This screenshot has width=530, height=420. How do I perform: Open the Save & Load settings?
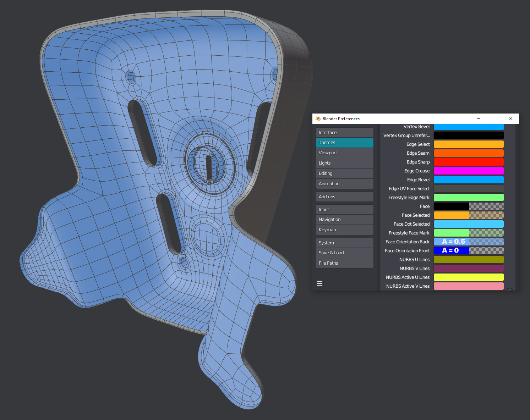pyautogui.click(x=344, y=253)
